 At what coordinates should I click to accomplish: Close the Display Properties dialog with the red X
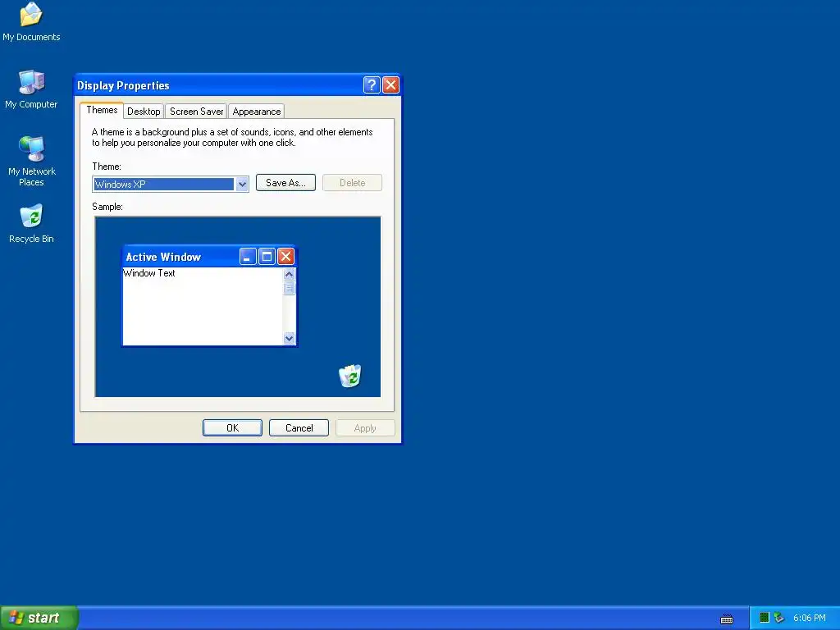click(391, 85)
